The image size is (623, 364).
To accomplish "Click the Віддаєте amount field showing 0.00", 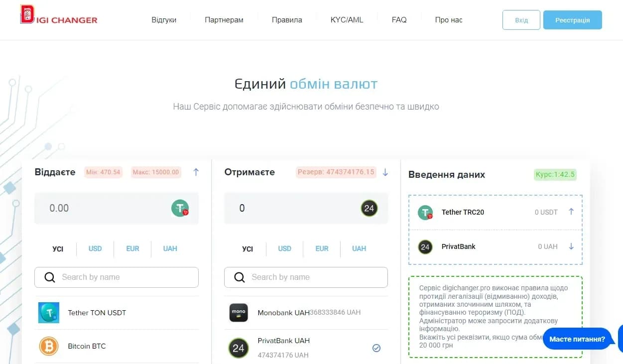I will 117,208.
